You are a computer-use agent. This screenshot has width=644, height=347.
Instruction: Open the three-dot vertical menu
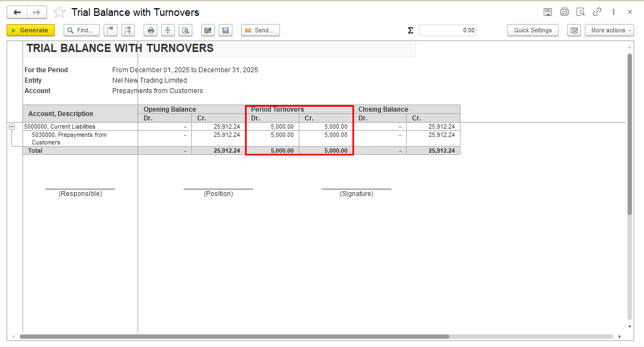pyautogui.click(x=614, y=12)
